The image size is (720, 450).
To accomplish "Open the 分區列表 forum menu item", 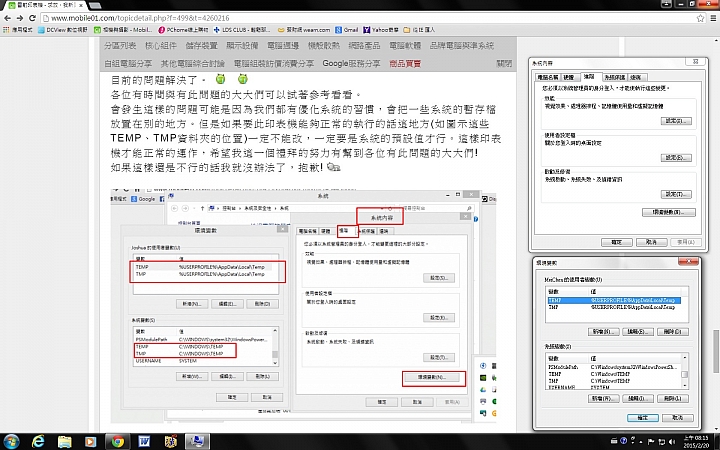I will pyautogui.click(x=120, y=45).
